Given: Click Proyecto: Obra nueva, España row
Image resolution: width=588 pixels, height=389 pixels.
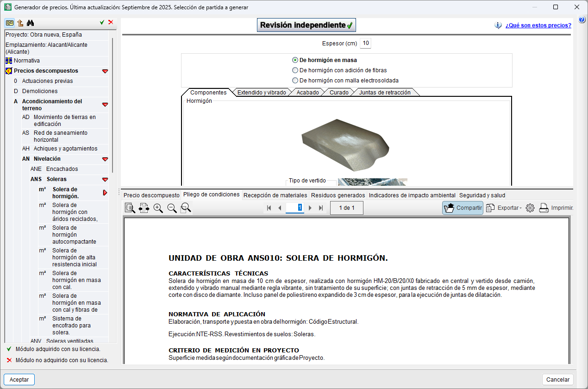Looking at the screenshot, I should click(56, 35).
